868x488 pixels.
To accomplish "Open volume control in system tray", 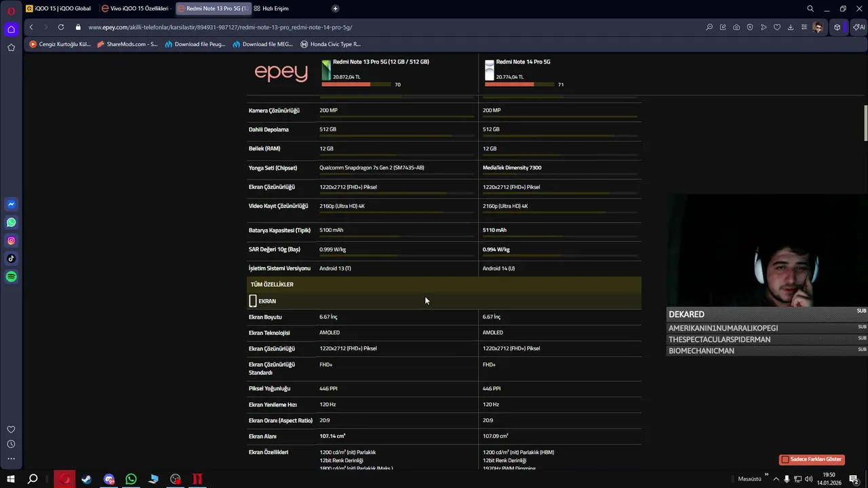I will pos(809,479).
